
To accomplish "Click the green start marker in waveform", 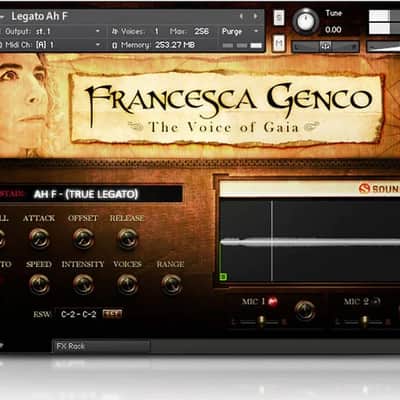I will point(223,277).
